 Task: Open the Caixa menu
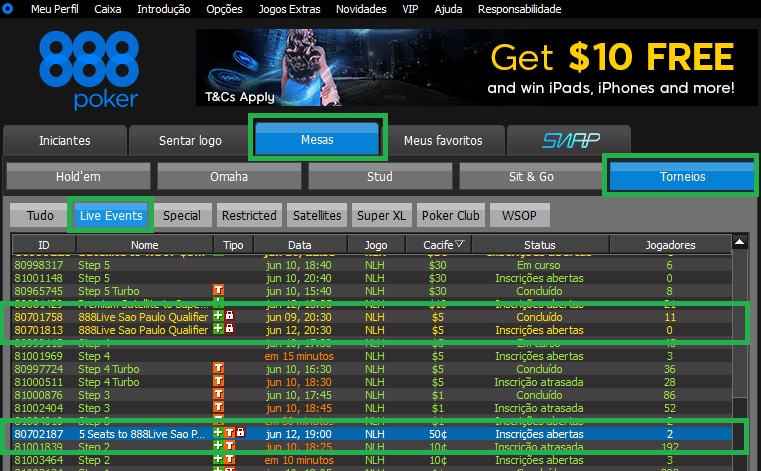pos(108,9)
